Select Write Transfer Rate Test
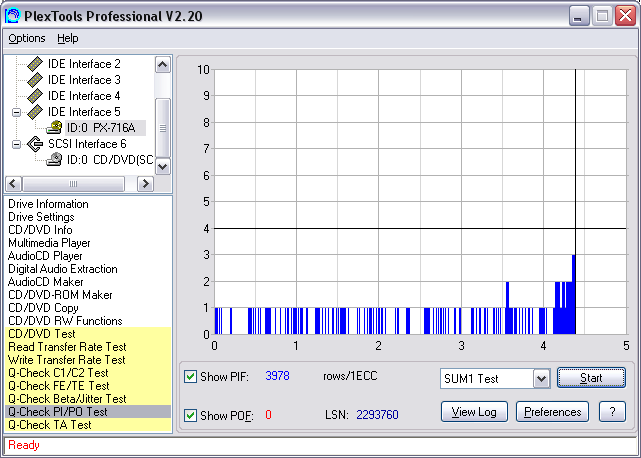 88,360
